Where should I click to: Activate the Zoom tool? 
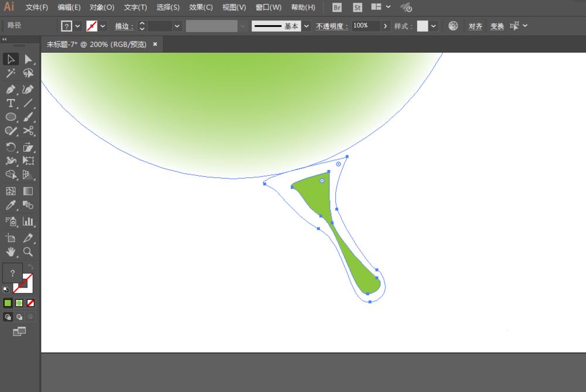click(x=28, y=252)
